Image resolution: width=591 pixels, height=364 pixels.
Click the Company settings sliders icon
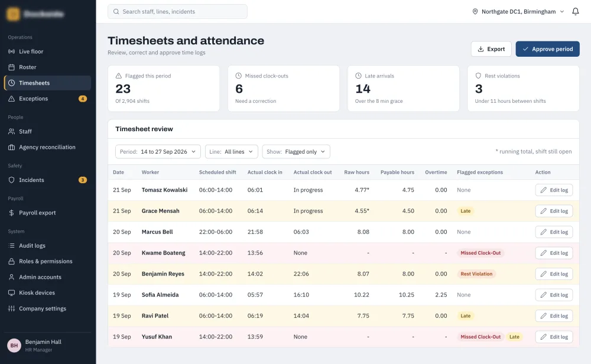pos(12,308)
